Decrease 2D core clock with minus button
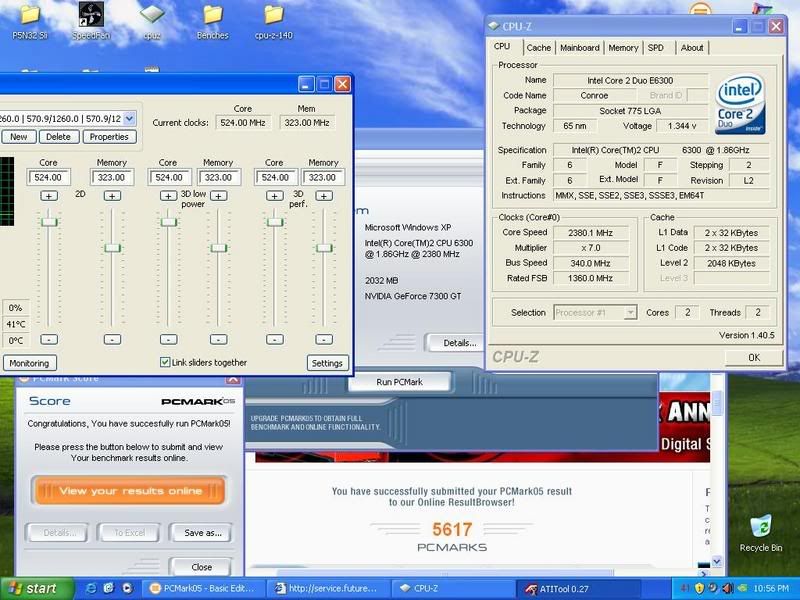This screenshot has width=800, height=600. (49, 340)
